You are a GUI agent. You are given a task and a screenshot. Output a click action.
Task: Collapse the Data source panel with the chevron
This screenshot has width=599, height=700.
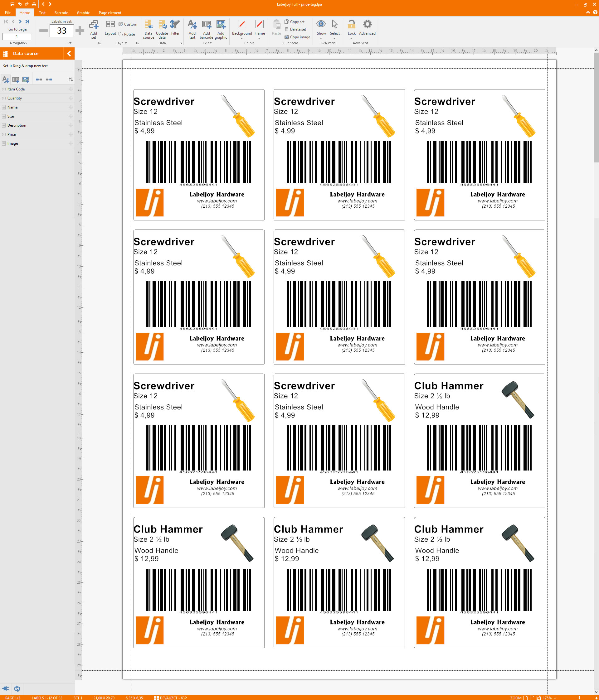[69, 53]
